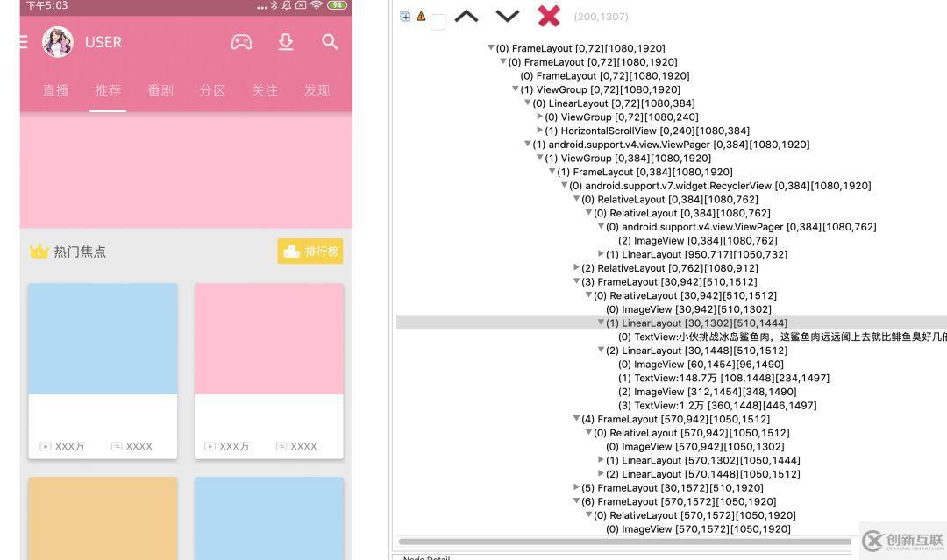
Task: Switch to the 分区 tab
Action: pos(212,90)
